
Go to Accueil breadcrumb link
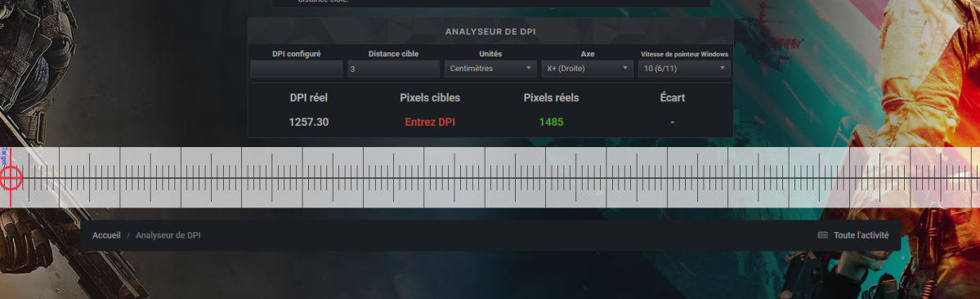point(106,235)
